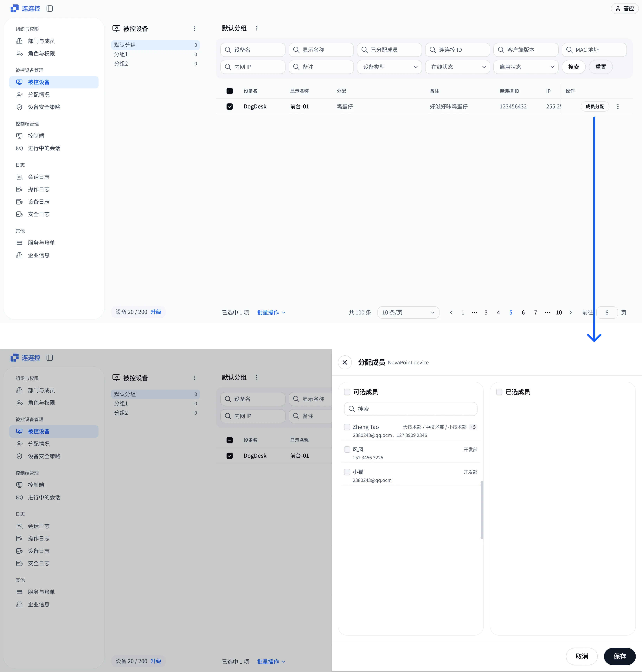Click 服务与账单 icon in top sidebar
This screenshot has width=642, height=672.
click(20, 243)
